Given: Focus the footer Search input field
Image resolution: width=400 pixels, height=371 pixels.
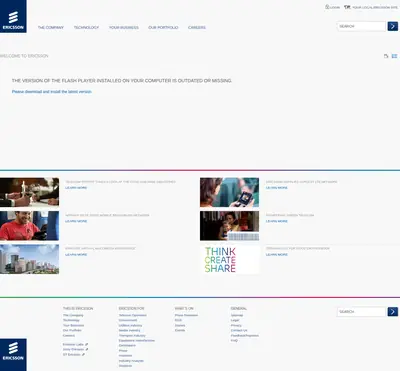Looking at the screenshot, I should tap(361, 312).
